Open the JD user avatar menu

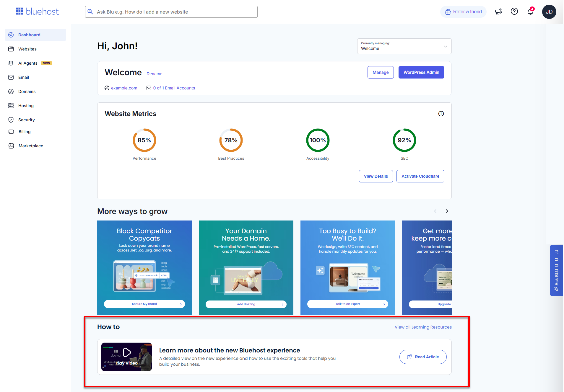[549, 12]
